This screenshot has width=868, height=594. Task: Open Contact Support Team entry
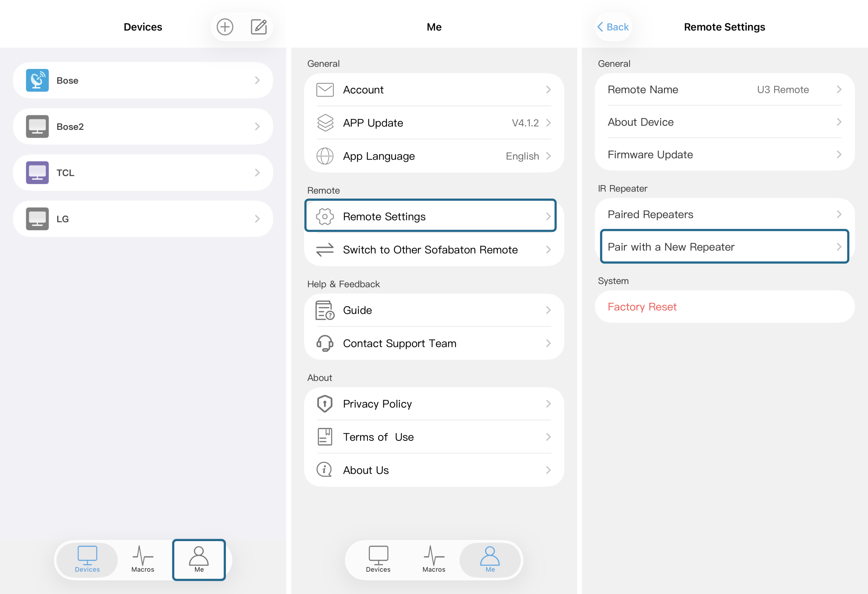(434, 343)
